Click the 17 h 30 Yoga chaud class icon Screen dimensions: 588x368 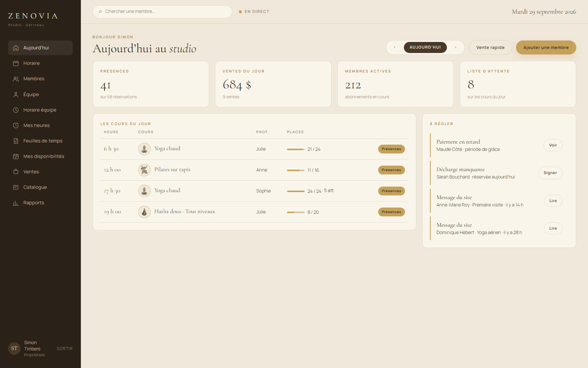point(144,191)
